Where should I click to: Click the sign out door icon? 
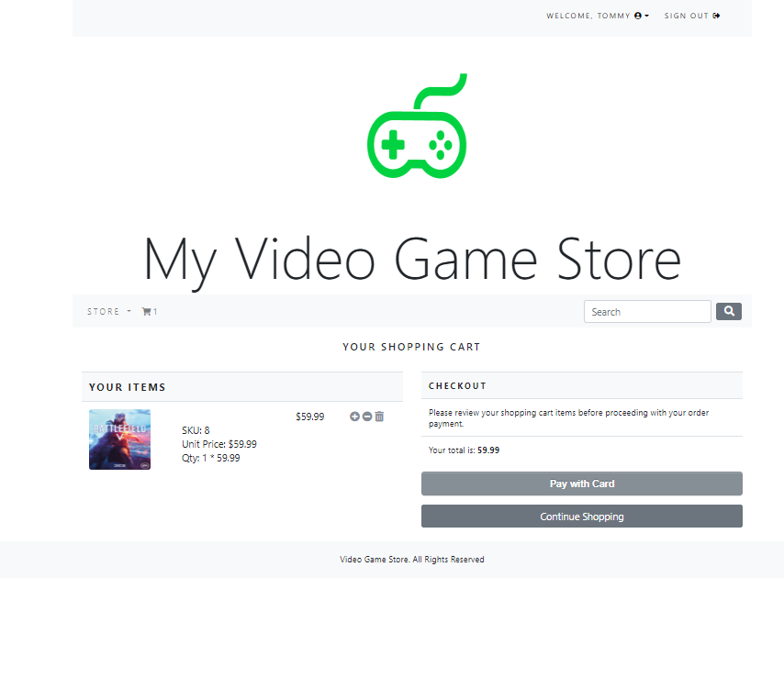click(x=717, y=15)
